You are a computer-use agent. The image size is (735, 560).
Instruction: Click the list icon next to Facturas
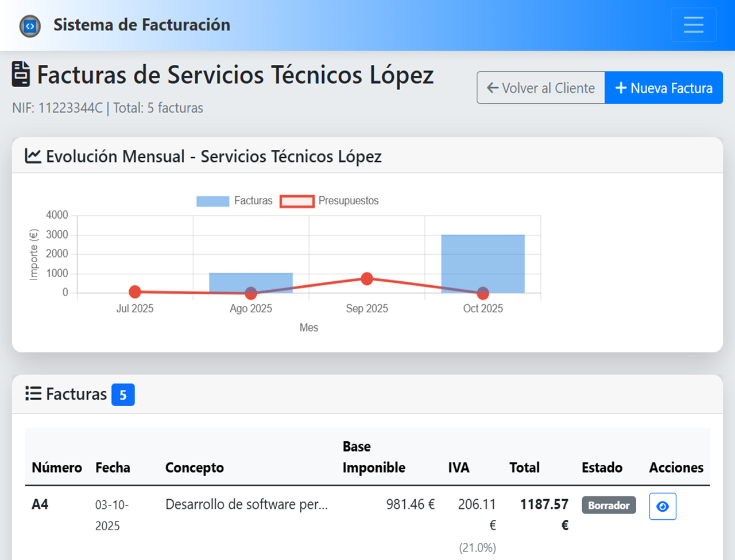[33, 394]
